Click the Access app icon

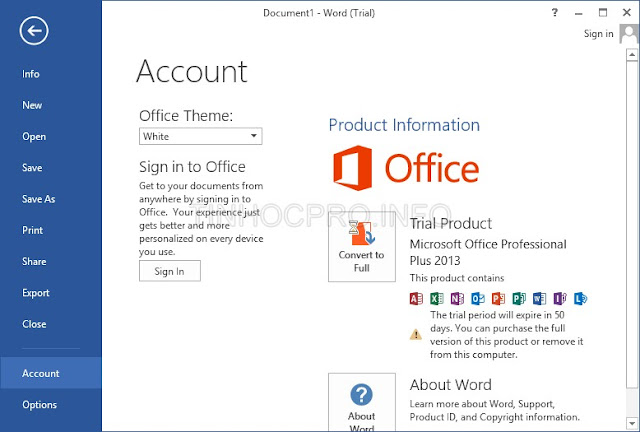point(416,298)
